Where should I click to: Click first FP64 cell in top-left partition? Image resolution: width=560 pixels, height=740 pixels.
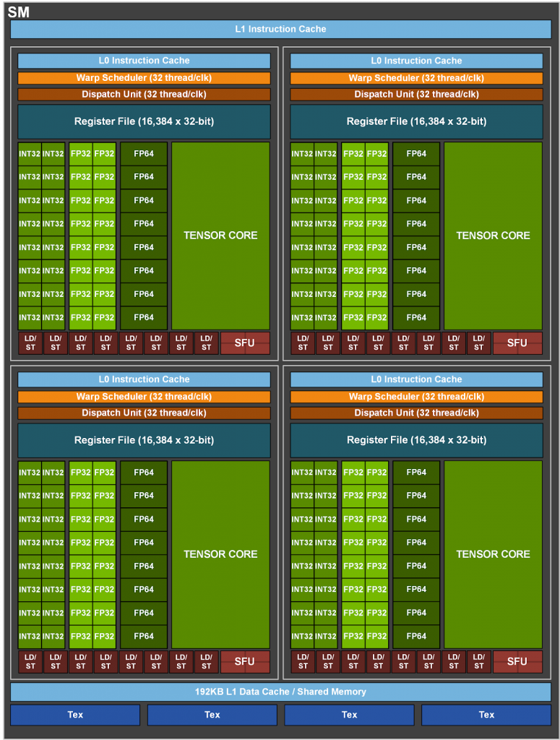(x=144, y=154)
